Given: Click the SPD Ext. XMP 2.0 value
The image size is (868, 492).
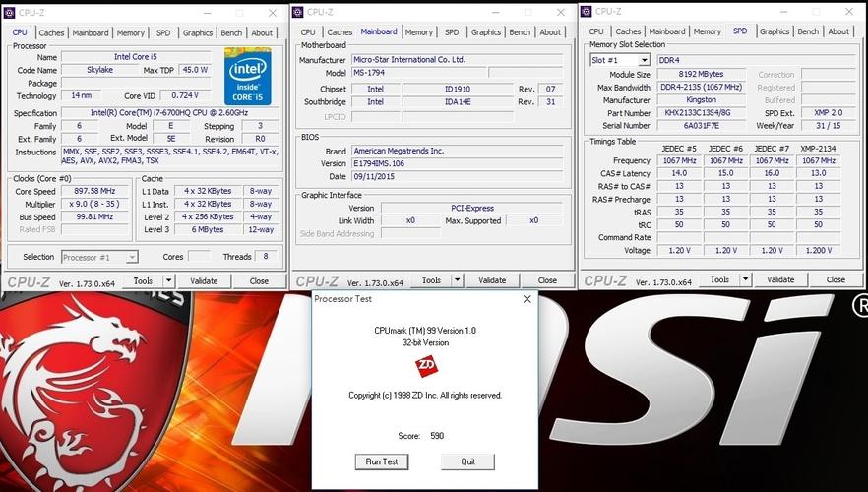Looking at the screenshot, I should pos(829,113).
